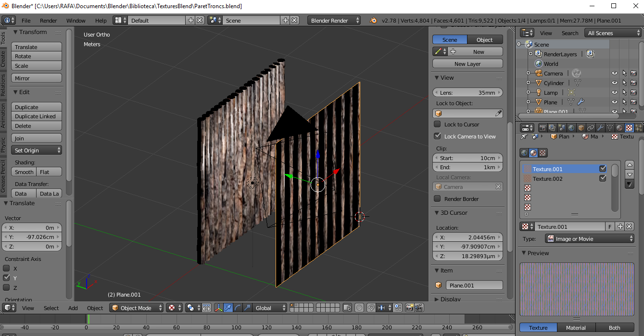This screenshot has height=336, width=644.
Task: Hide the Cylinder object using its eye icon
Action: click(x=614, y=83)
